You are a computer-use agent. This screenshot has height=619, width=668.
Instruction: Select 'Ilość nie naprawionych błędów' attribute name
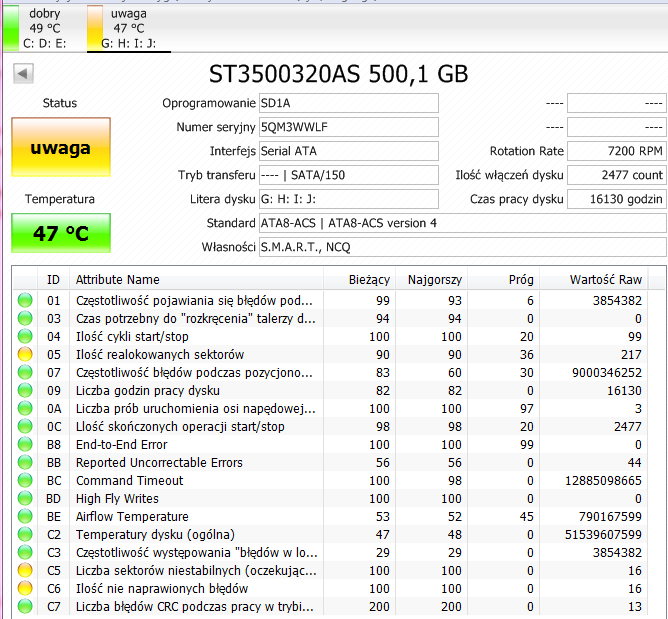pyautogui.click(x=162, y=588)
